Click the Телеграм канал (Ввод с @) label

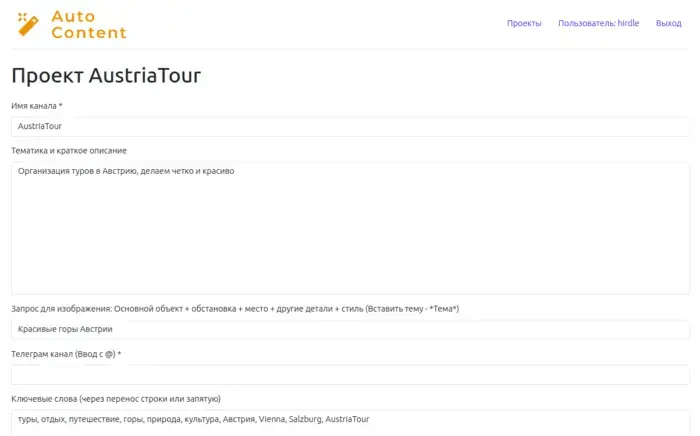click(66, 354)
